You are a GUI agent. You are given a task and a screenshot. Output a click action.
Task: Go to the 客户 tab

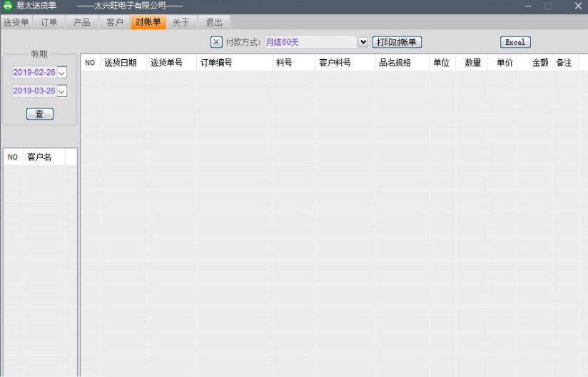click(x=114, y=23)
